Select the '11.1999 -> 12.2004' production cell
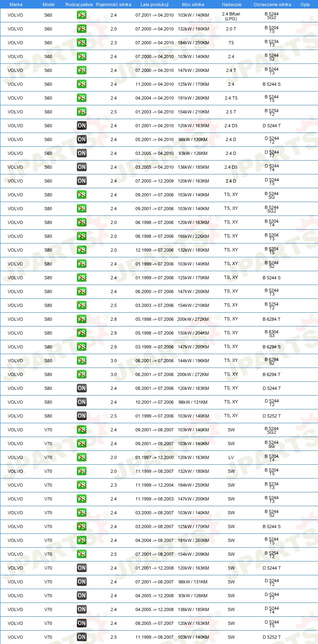This screenshot has width=318, height=644. [x=155, y=485]
